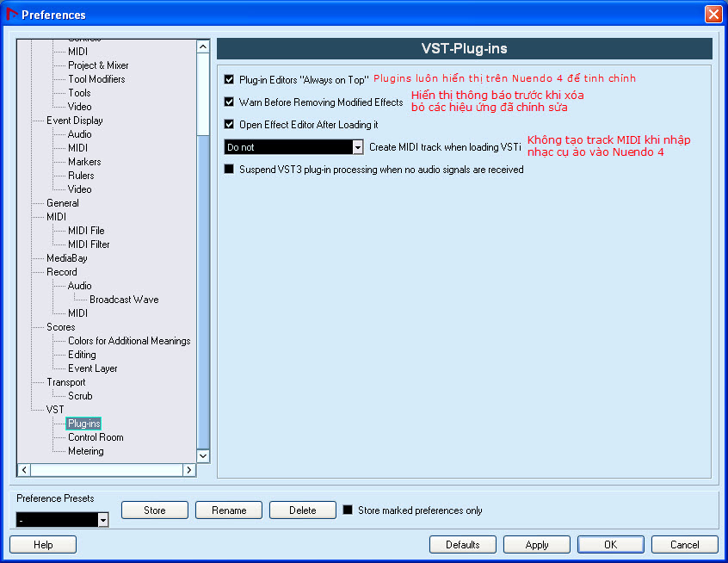
Task: Apply the preference changes
Action: (537, 544)
